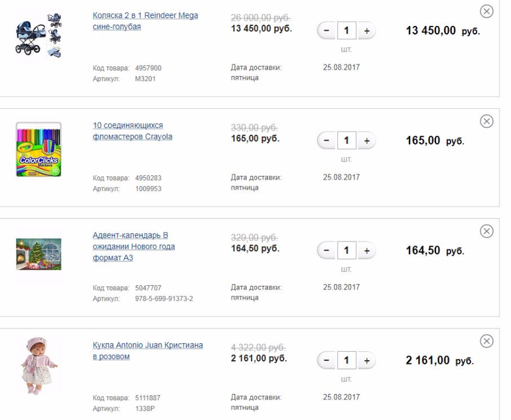This screenshot has height=420, width=511.
Task: Decrease quantity of Reindeer Mega stroller
Action: [x=327, y=31]
